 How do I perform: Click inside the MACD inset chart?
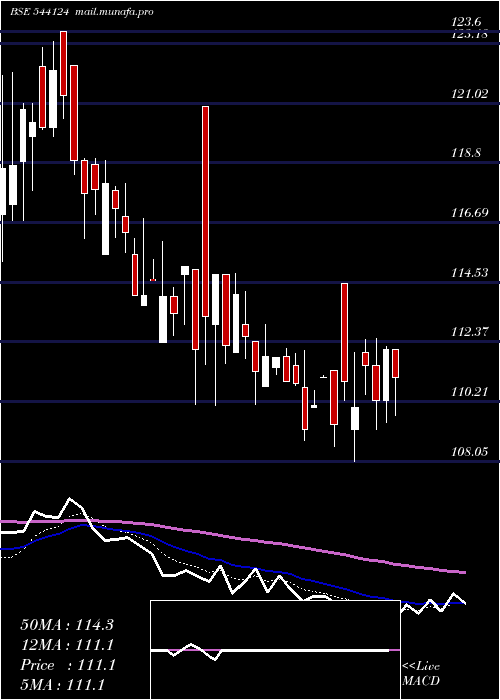click(x=275, y=650)
